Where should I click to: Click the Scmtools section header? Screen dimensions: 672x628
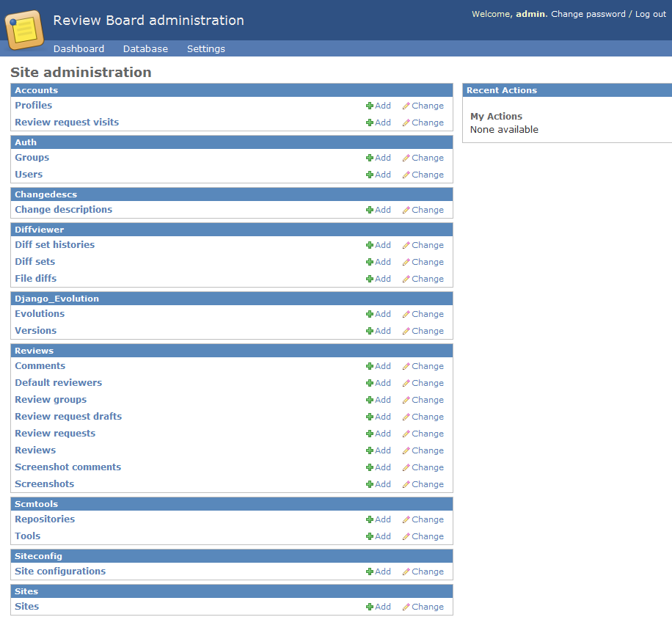[231, 504]
